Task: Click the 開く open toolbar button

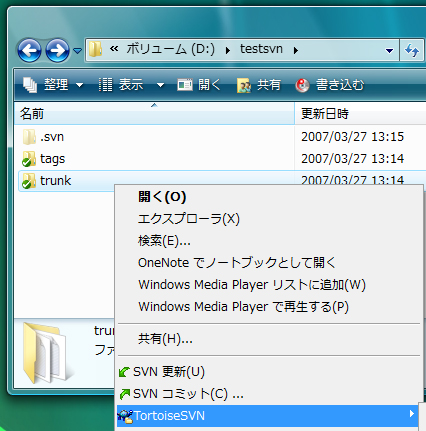Action: tap(199, 85)
